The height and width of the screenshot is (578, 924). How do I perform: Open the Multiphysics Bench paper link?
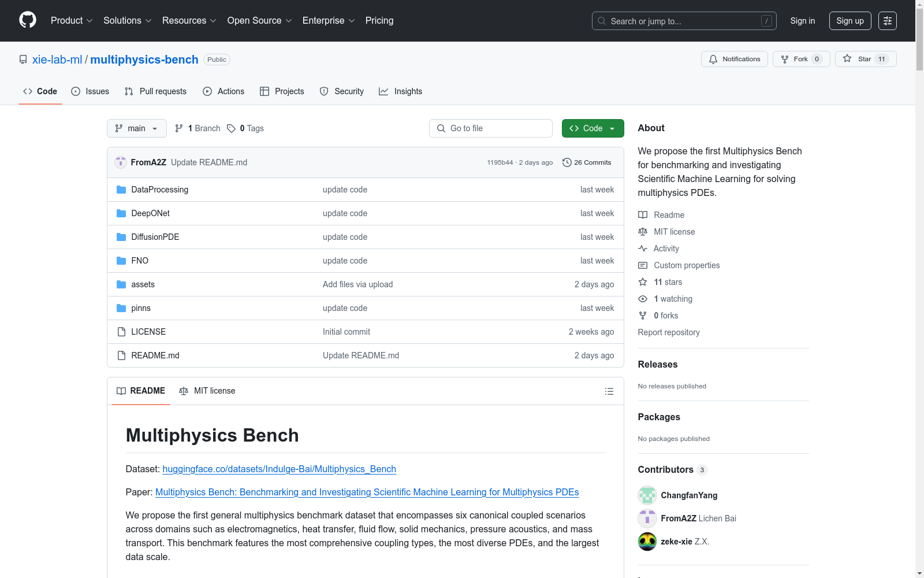click(x=367, y=492)
